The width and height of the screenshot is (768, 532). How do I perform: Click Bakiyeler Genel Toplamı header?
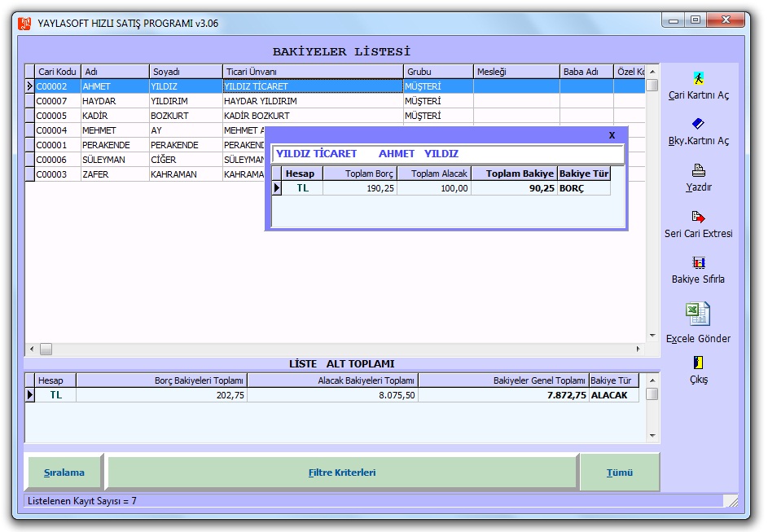pyautogui.click(x=503, y=380)
